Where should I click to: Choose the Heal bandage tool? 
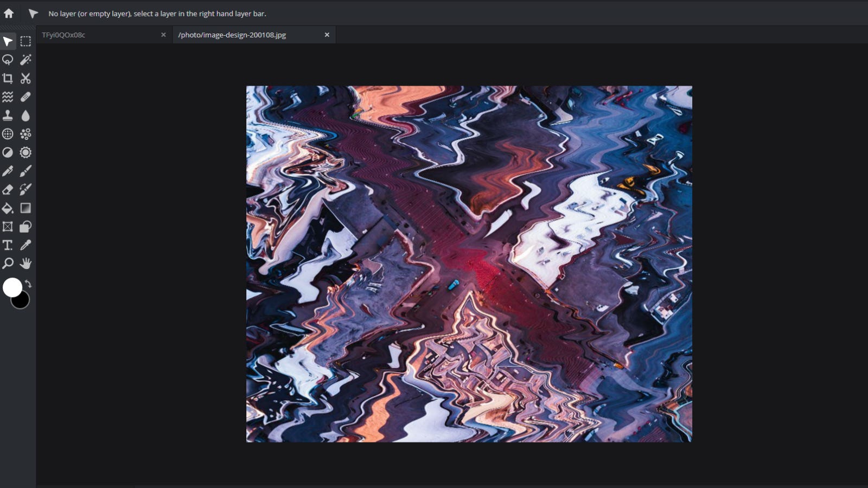tap(25, 97)
